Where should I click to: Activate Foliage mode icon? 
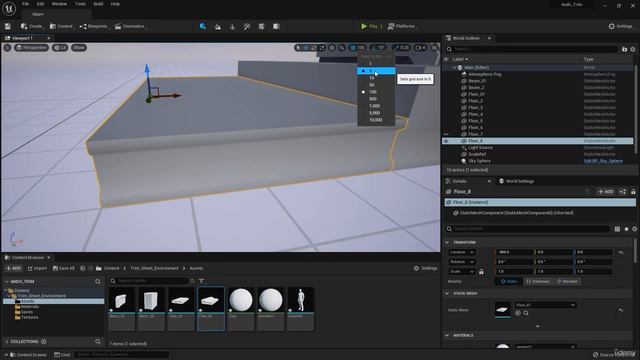[232, 27]
